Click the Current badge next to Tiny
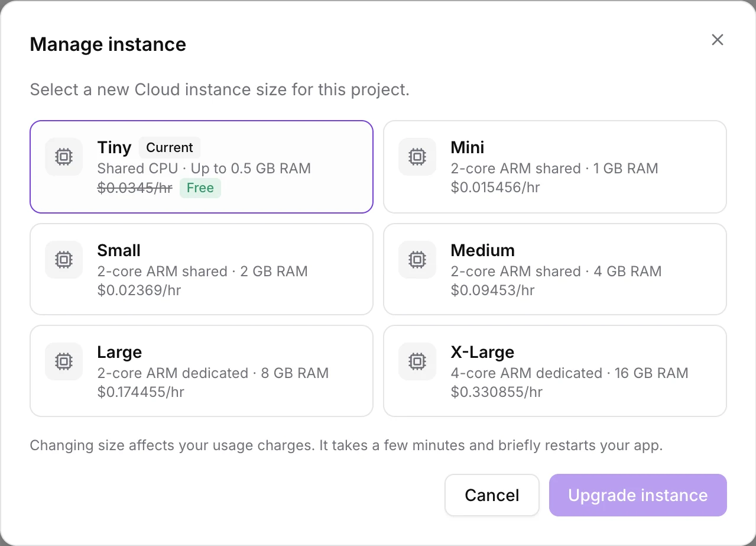 click(x=170, y=148)
